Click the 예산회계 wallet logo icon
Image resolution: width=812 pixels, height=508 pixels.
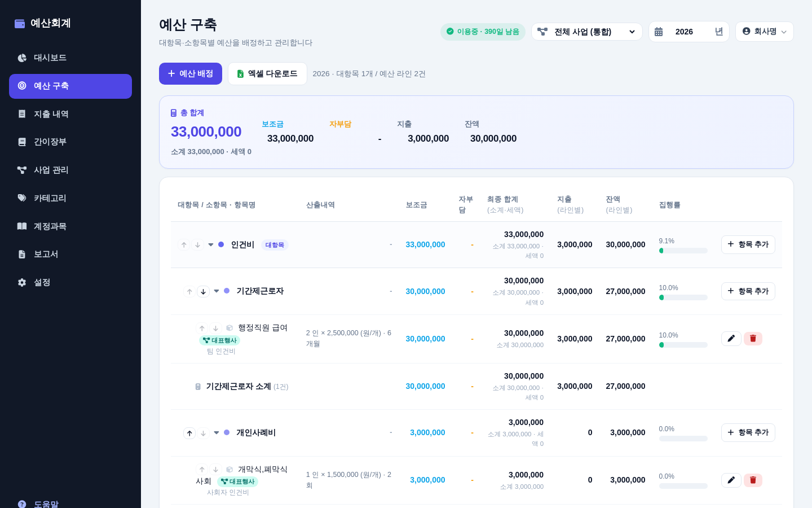tap(20, 24)
